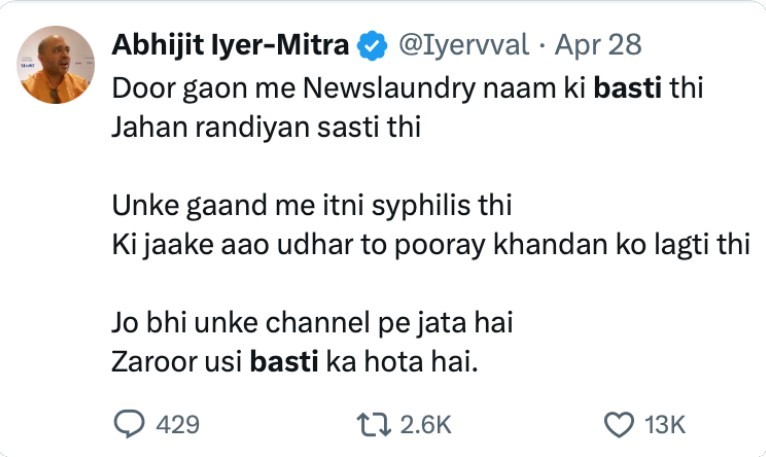This screenshot has height=457, width=766.
Task: Click the line starting 'Ki jaake aao'
Action: [x=430, y=245]
